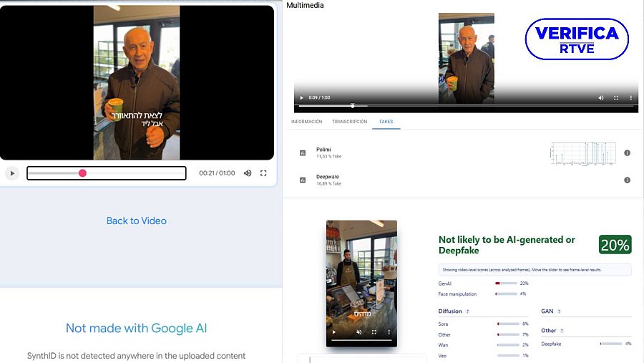Click GenAI 20% score bar

coord(506,284)
